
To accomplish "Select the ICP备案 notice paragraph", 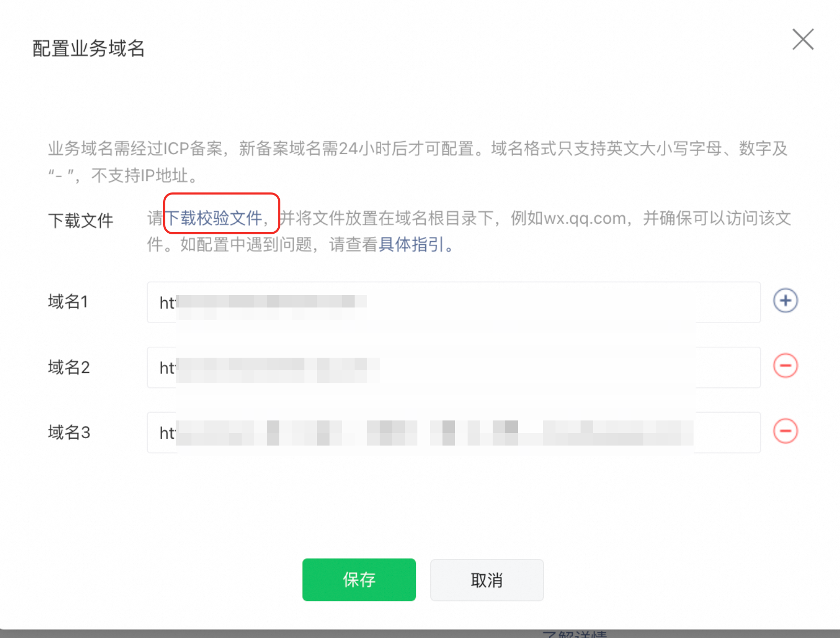I will coord(418,162).
